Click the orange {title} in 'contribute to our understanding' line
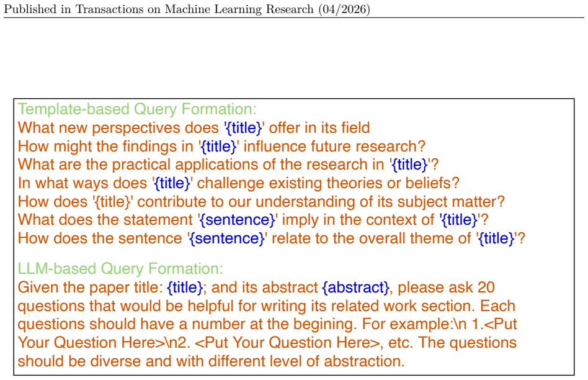The image size is (588, 380). (x=112, y=202)
